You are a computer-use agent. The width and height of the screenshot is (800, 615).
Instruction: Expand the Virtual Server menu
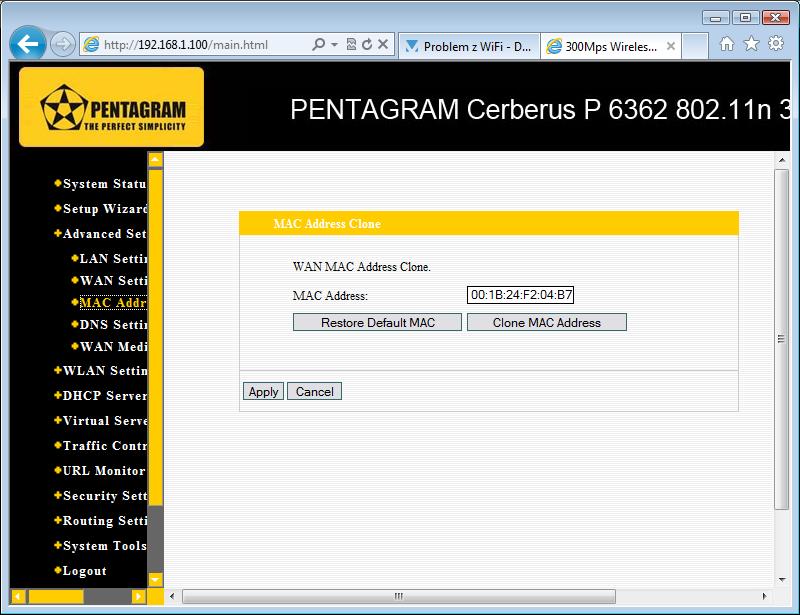[104, 421]
